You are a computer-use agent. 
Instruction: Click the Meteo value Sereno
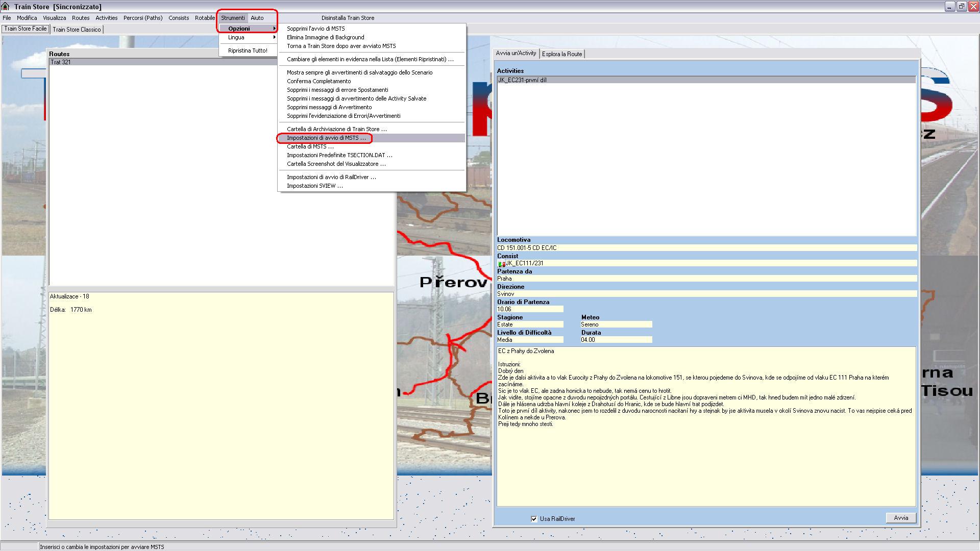pos(616,324)
